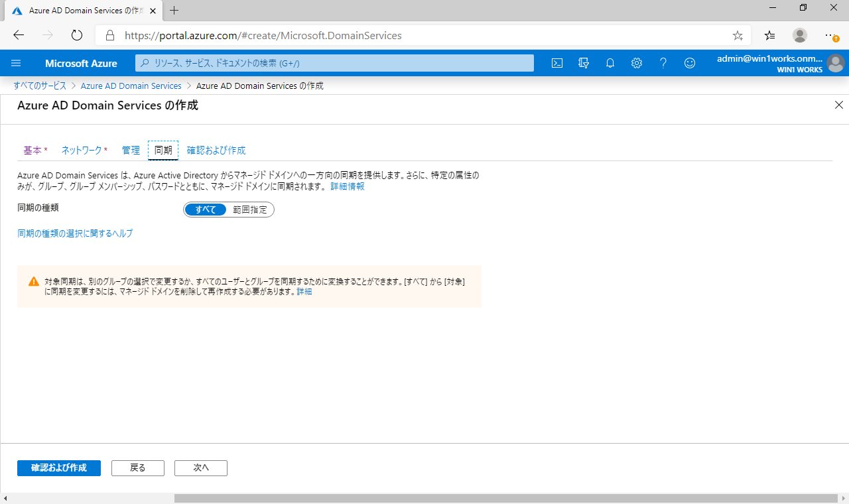849x504 pixels.
Task: Click the Microsoft Azure home title
Action: pos(81,64)
